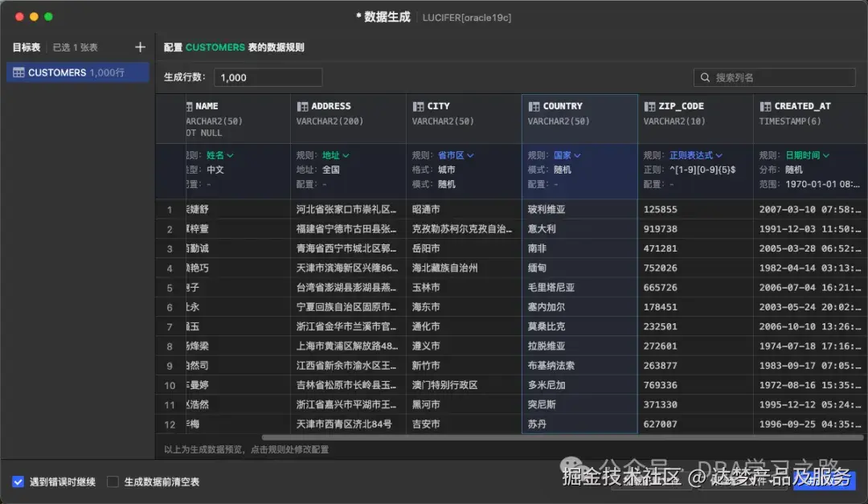Click row number 1 in the preview table
The height and width of the screenshot is (504, 868).
pyautogui.click(x=170, y=210)
